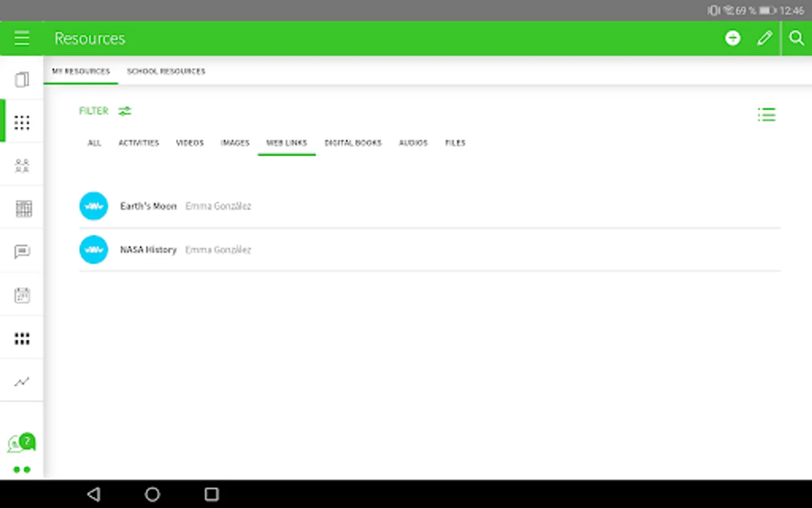Screen dimensions: 812x508
Task: Tap the Android home button
Action: pyautogui.click(x=152, y=494)
